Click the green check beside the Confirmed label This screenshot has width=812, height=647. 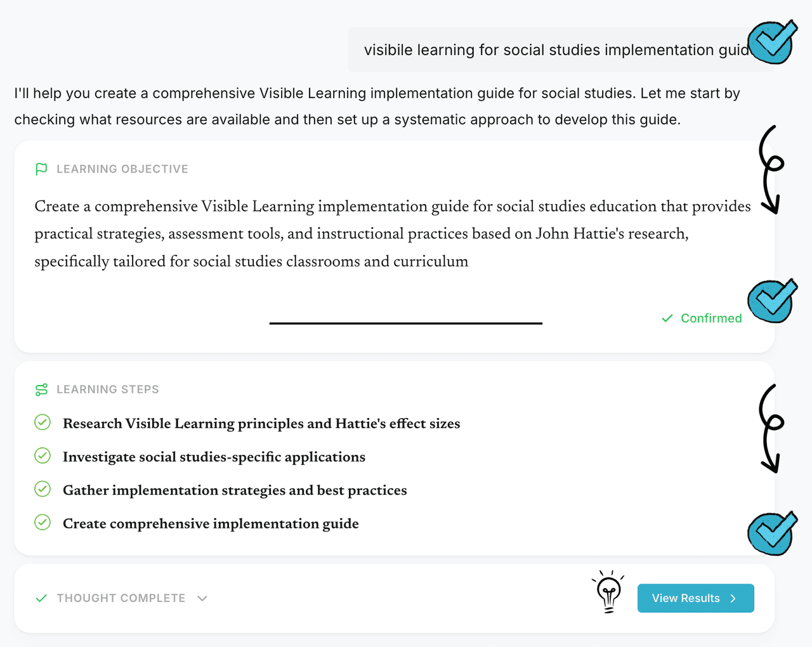(x=667, y=318)
